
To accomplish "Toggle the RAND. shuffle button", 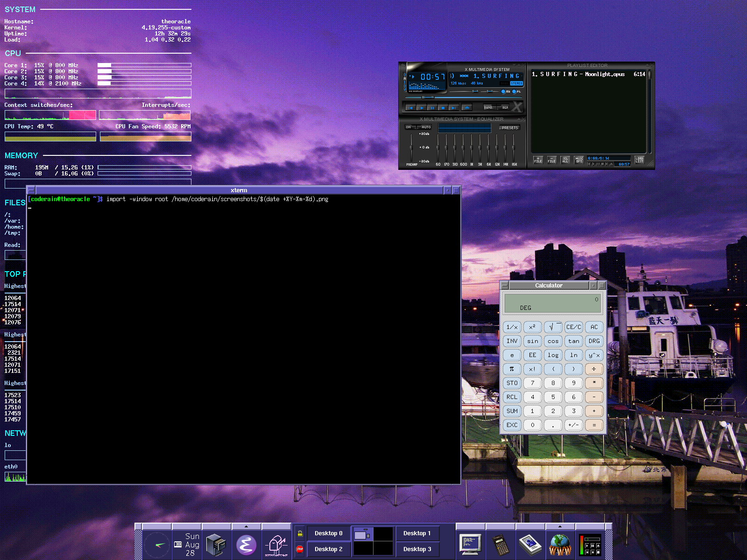I will coord(489,107).
